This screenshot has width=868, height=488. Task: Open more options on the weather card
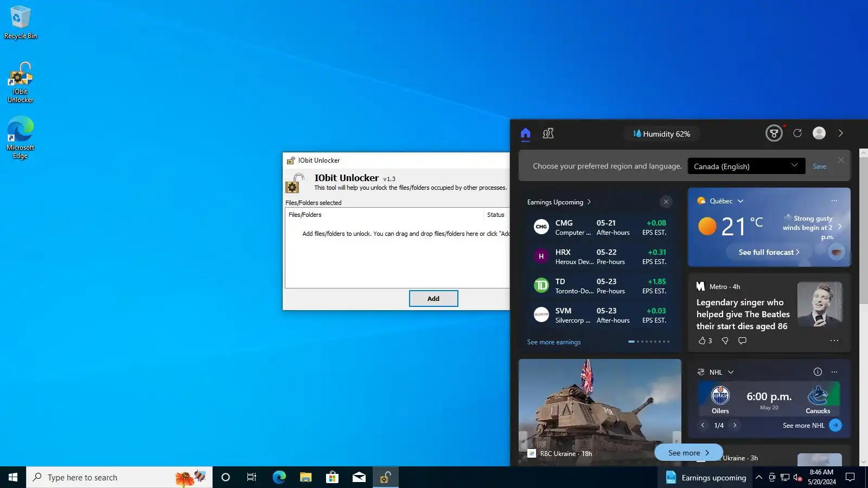(834, 201)
